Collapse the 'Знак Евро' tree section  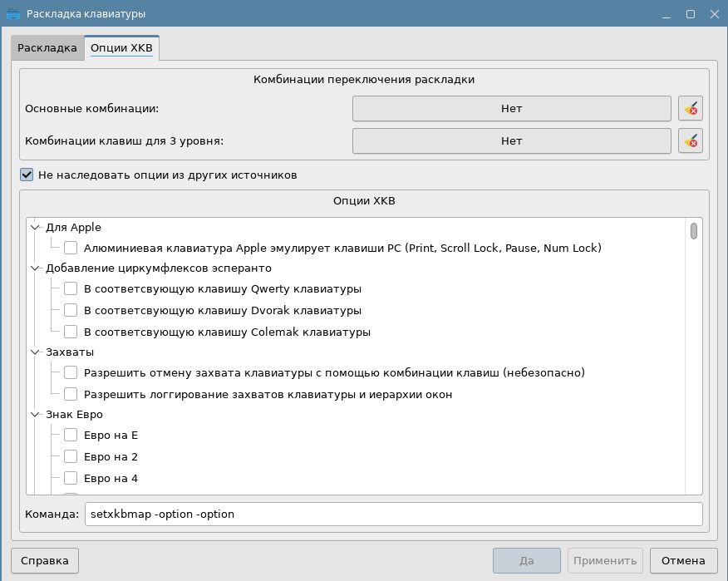(x=35, y=414)
